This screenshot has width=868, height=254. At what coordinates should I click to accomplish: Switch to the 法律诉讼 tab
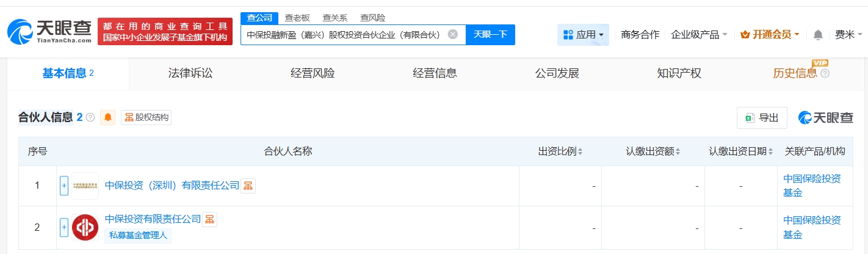click(190, 74)
